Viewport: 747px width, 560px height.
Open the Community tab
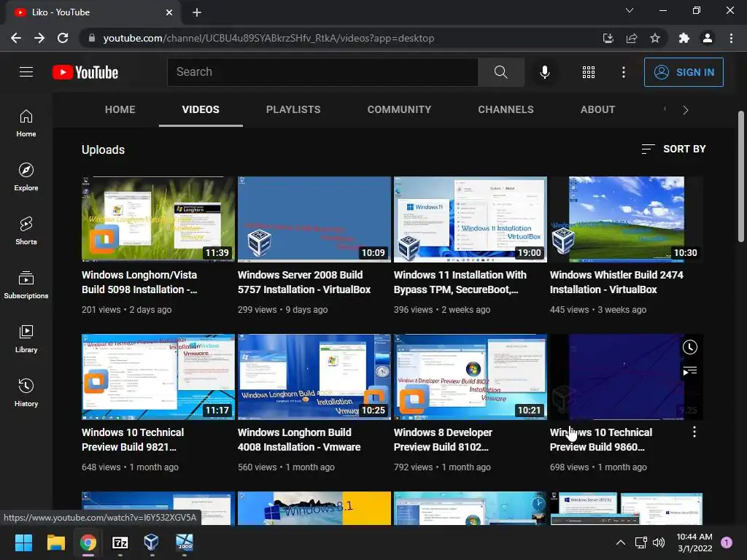(x=399, y=109)
